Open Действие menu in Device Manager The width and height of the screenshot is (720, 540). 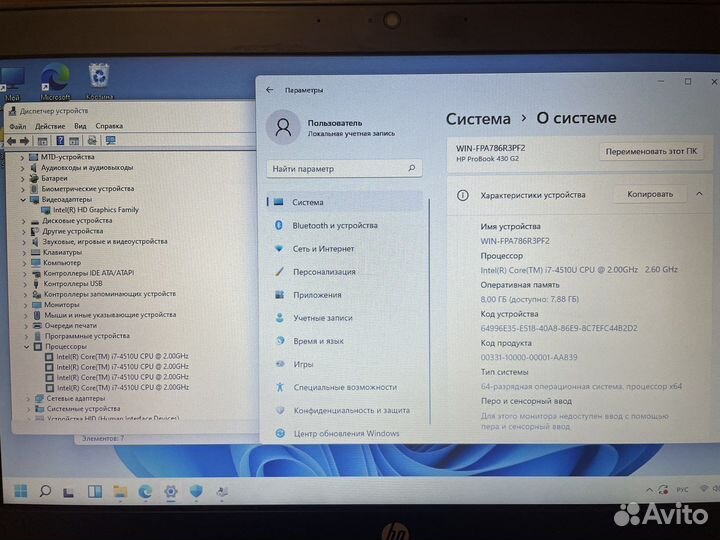click(x=50, y=126)
